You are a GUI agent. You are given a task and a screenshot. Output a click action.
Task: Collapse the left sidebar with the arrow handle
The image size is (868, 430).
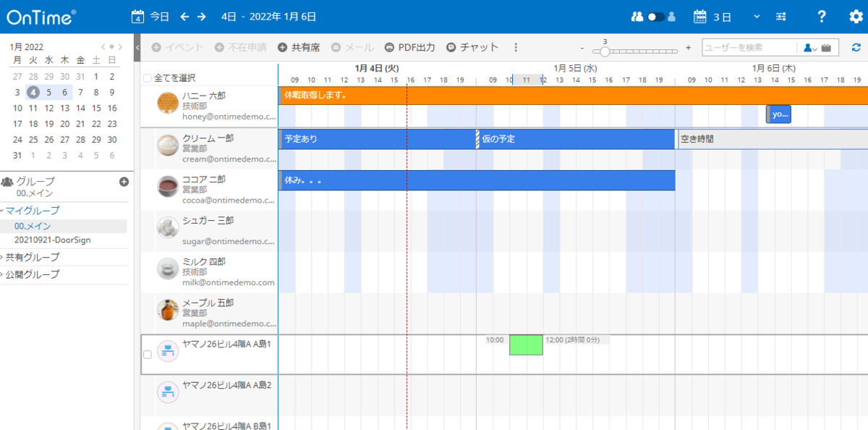point(137,47)
